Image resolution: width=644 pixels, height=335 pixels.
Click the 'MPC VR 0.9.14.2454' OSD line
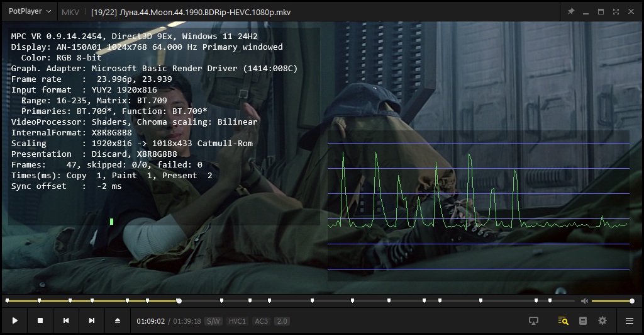point(135,36)
